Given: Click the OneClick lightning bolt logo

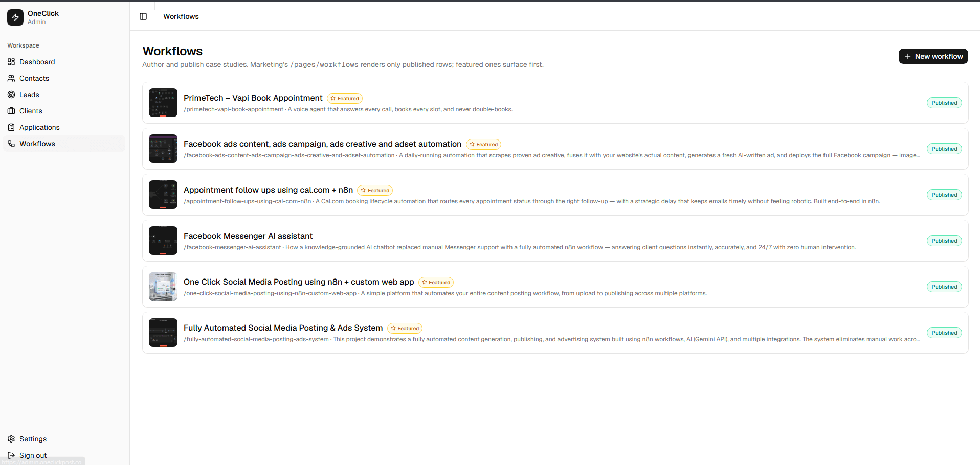Looking at the screenshot, I should point(15,17).
